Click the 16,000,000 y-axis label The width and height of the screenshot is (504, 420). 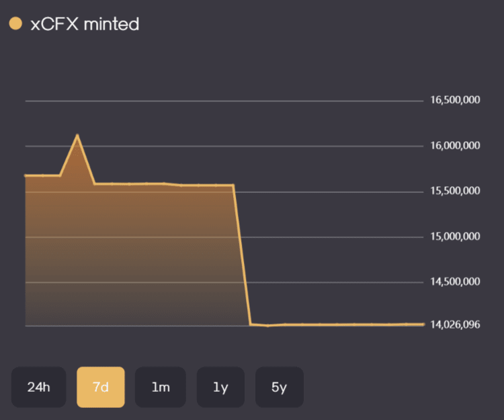(455, 146)
